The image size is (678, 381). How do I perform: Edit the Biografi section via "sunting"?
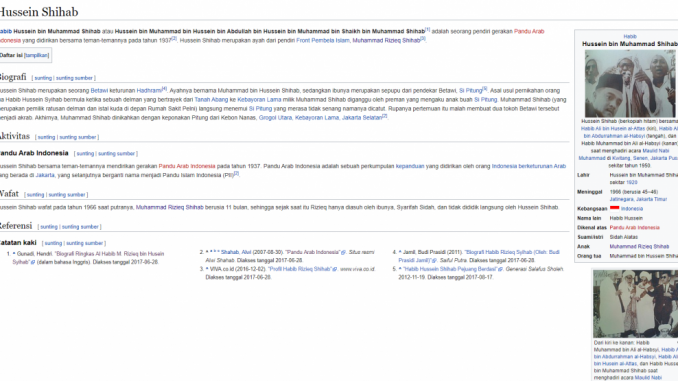point(43,78)
